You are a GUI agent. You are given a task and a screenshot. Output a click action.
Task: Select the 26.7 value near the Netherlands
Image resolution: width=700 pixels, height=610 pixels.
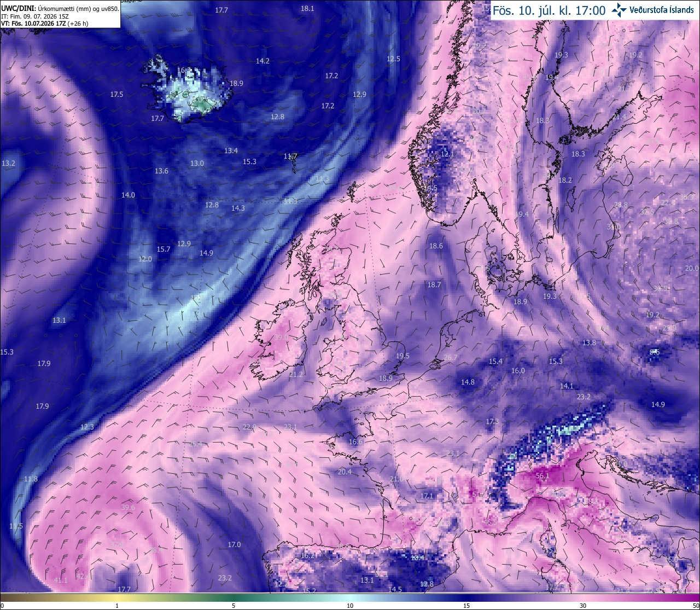(450, 357)
